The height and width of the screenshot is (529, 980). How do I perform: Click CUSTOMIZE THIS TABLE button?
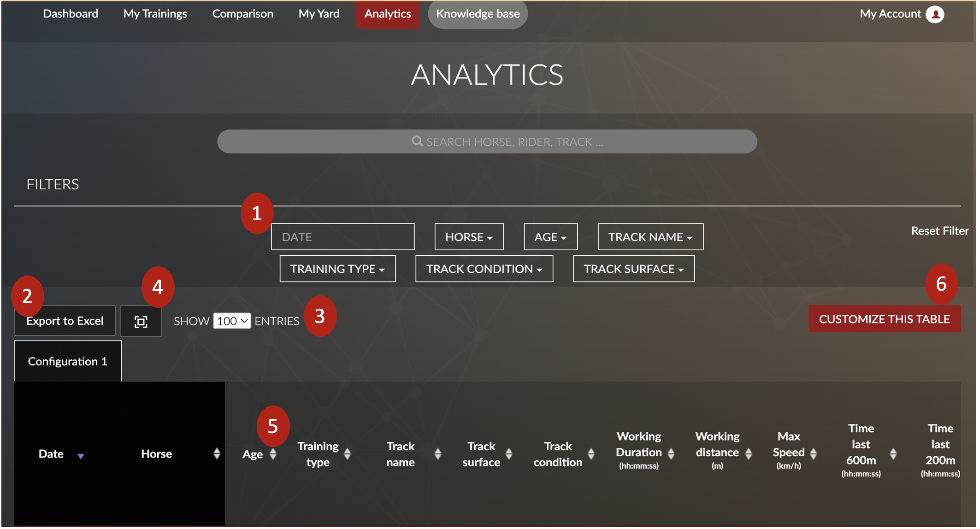tap(884, 319)
